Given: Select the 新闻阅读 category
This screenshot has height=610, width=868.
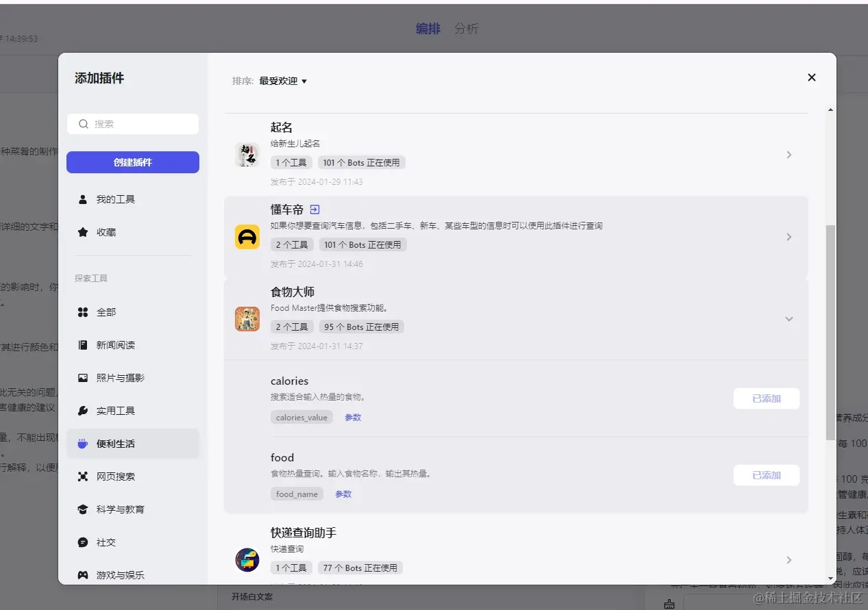Looking at the screenshot, I should (133, 345).
